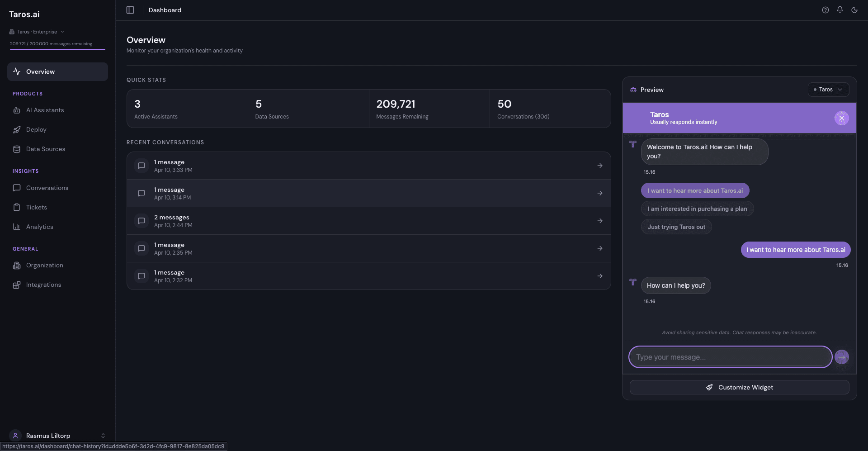Click the 209,721 Messages Remaining stat
Image resolution: width=868 pixels, height=451 pixels.
tap(429, 109)
